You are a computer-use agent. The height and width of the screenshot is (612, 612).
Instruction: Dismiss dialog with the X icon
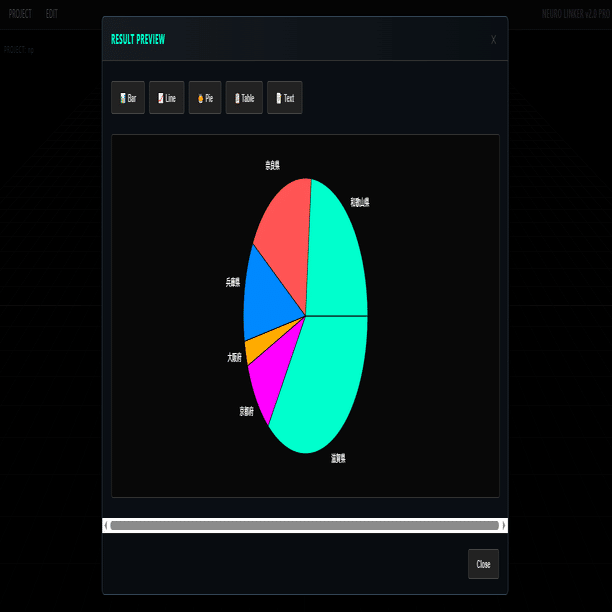click(x=493, y=39)
